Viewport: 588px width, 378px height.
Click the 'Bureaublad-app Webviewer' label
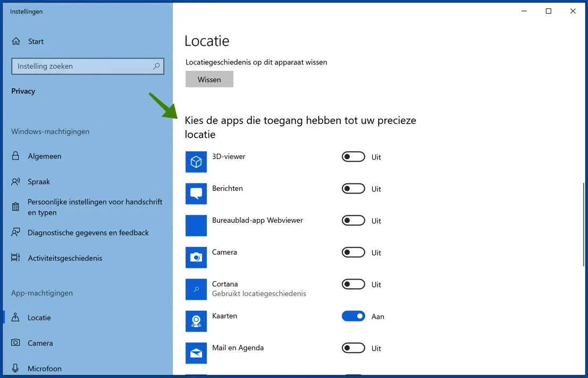coord(257,221)
